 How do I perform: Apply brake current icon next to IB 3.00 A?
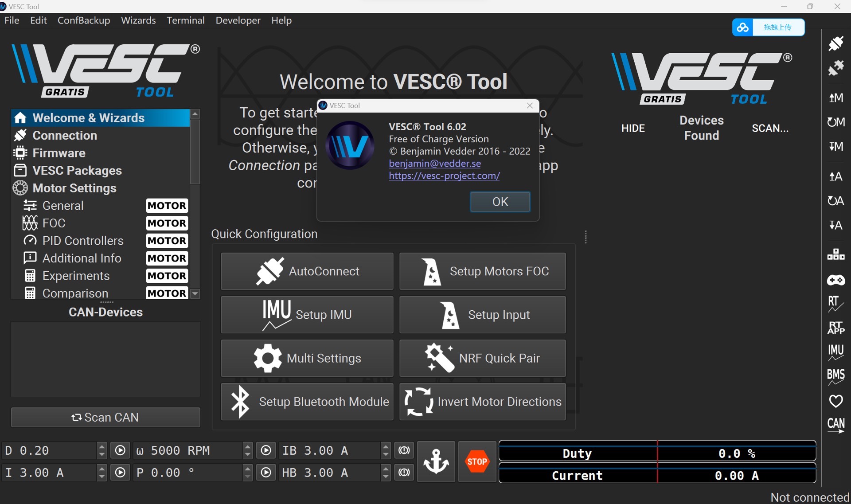(x=404, y=450)
